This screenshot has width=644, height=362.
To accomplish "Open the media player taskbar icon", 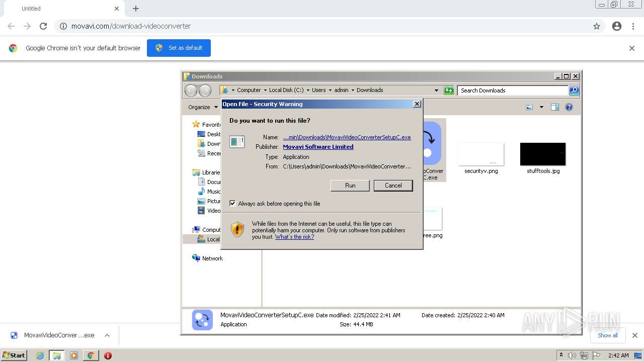I will tap(74, 355).
